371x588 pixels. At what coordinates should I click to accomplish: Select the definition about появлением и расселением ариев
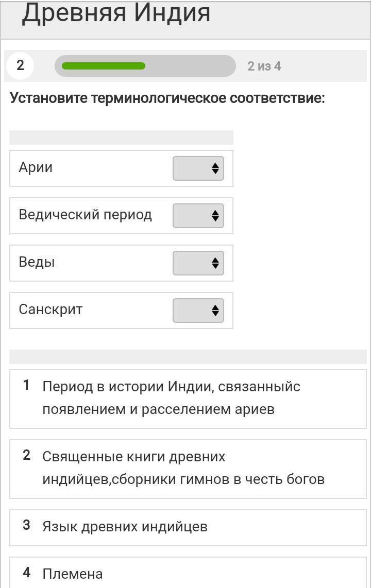[171, 398]
